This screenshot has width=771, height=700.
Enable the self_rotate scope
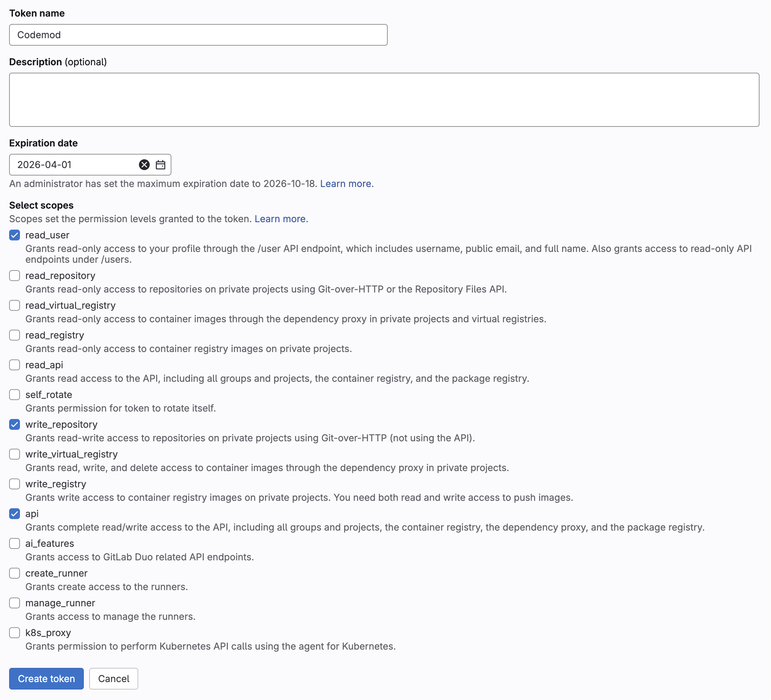click(15, 394)
